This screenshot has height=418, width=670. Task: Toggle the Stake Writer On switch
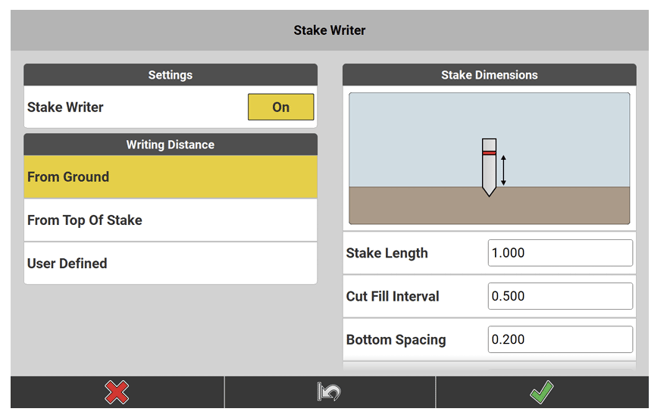pyautogui.click(x=281, y=107)
